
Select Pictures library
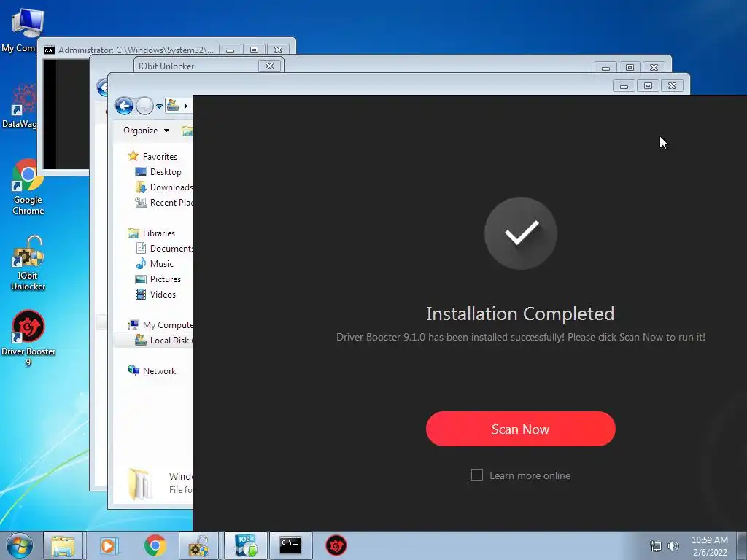point(158,279)
